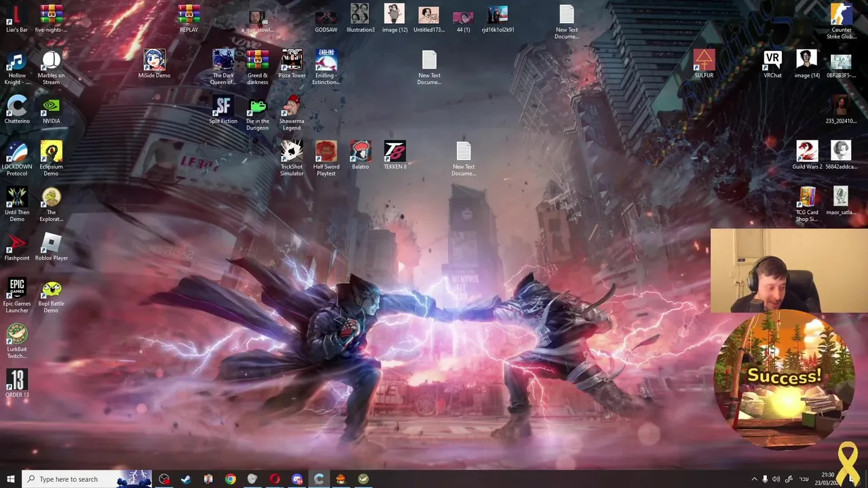Open the Guild Wars 2 shortcut

(x=807, y=155)
